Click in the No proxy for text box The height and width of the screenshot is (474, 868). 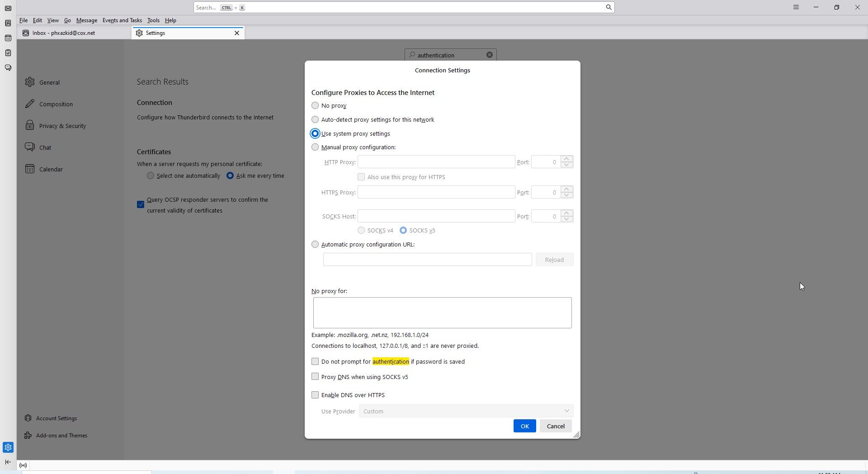click(442, 313)
